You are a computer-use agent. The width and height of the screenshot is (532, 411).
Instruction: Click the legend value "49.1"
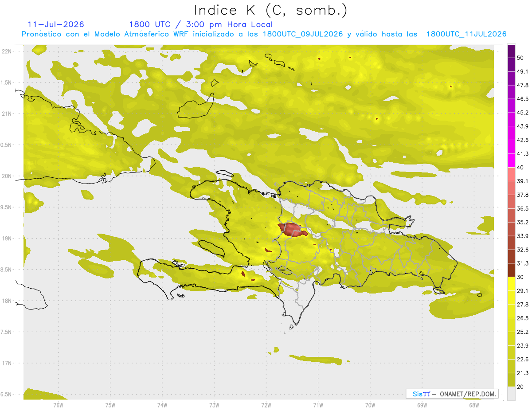click(523, 71)
